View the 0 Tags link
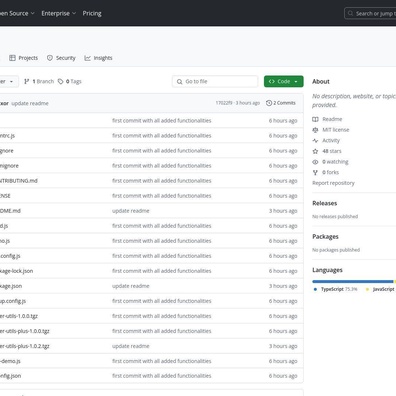The image size is (396, 396). click(70, 81)
